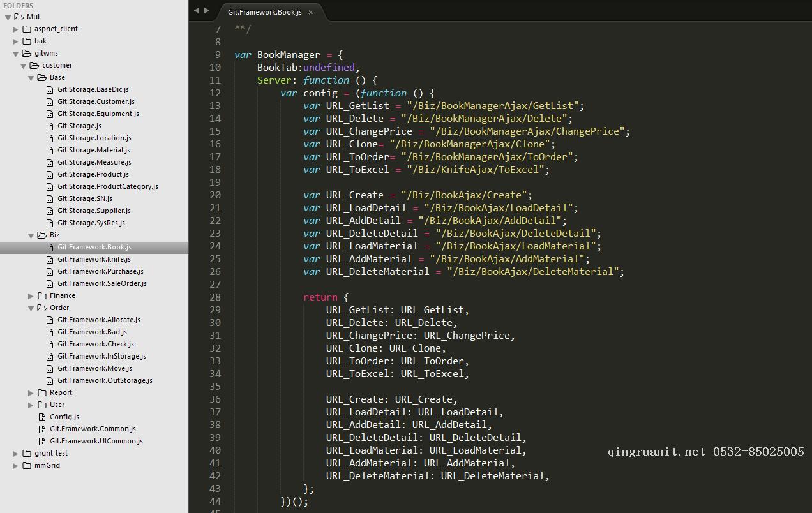Select the aspnet_client folder label
The width and height of the screenshot is (812, 513).
click(56, 29)
